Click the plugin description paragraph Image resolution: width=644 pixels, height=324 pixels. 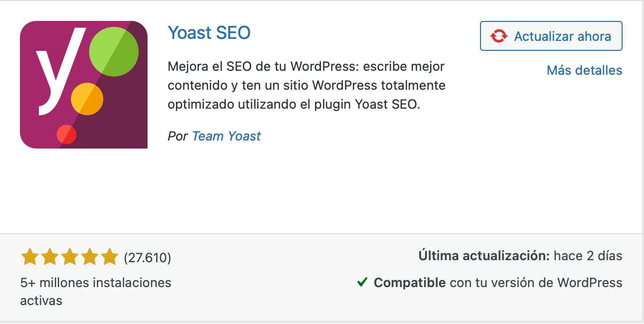[x=307, y=85]
